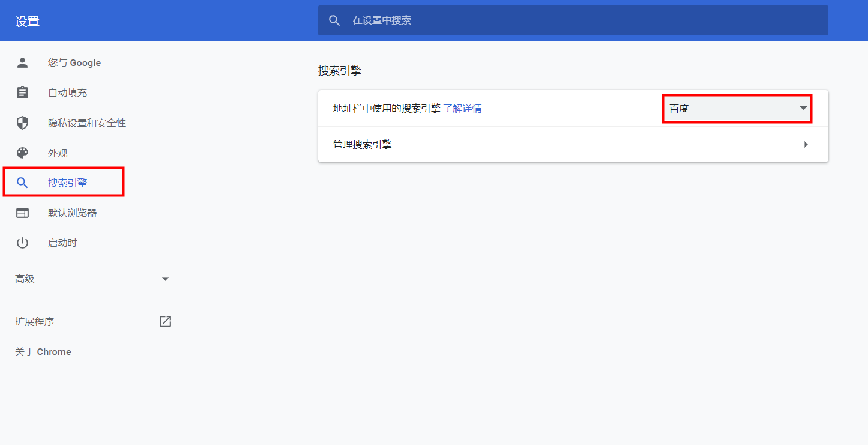Click the palette icon beside 外观
Viewport: 868px width, 445px height.
point(22,153)
